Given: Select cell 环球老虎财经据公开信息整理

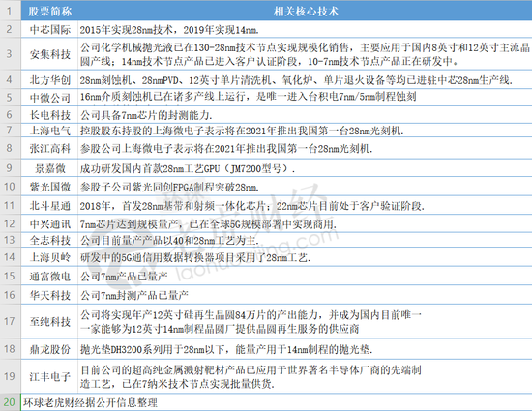Looking at the screenshot, I should [x=277, y=402].
